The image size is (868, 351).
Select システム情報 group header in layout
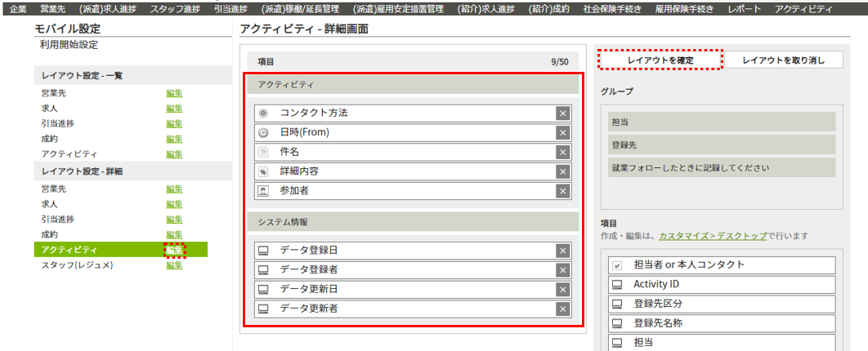pyautogui.click(x=413, y=222)
